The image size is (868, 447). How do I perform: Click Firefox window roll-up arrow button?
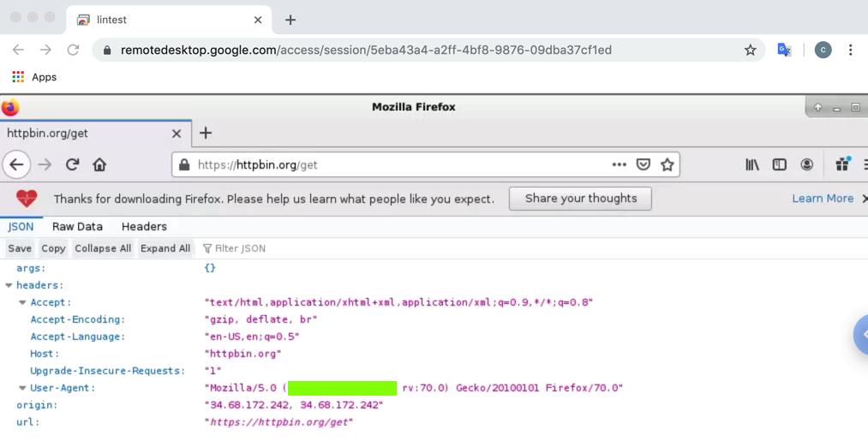click(x=817, y=107)
